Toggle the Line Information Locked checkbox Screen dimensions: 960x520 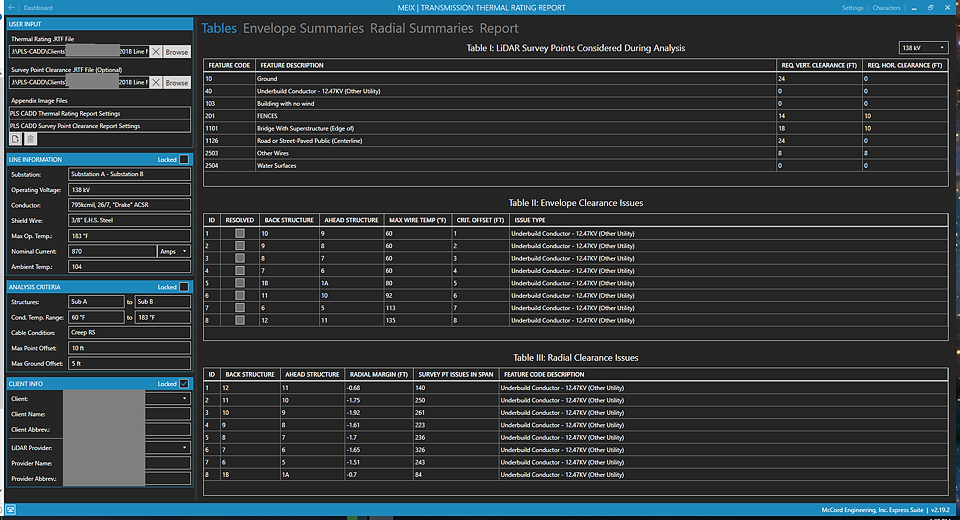pos(184,159)
